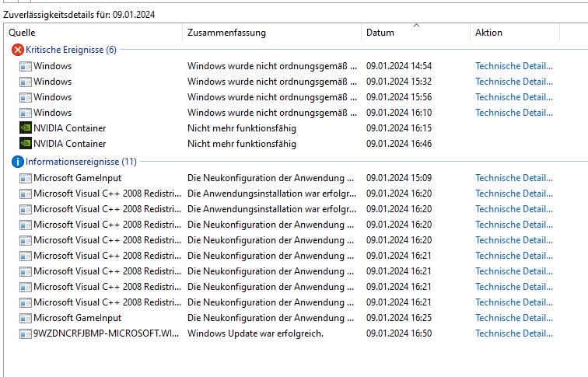Select the Windows source text dated 15:56
588x377 pixels.
(x=53, y=97)
